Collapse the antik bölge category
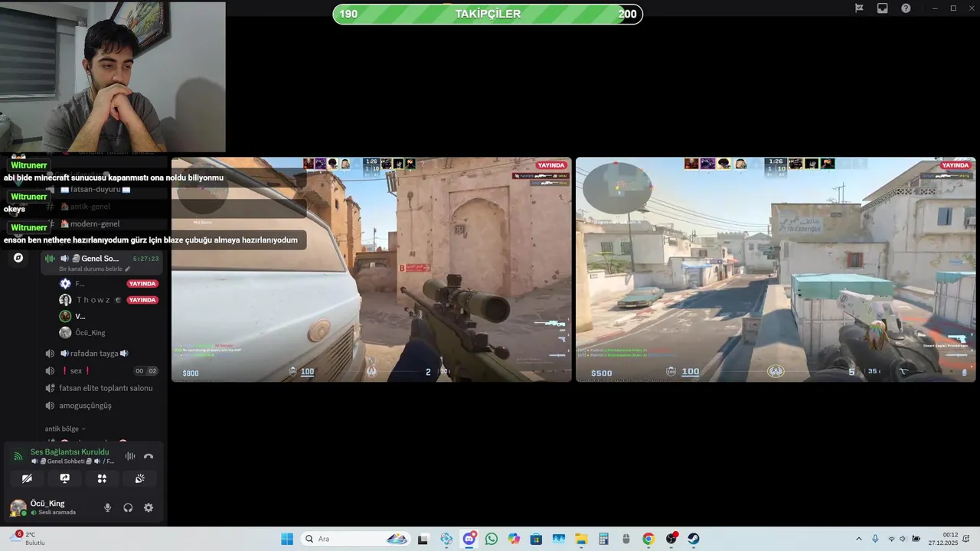This screenshot has width=980, height=551. coord(65,429)
